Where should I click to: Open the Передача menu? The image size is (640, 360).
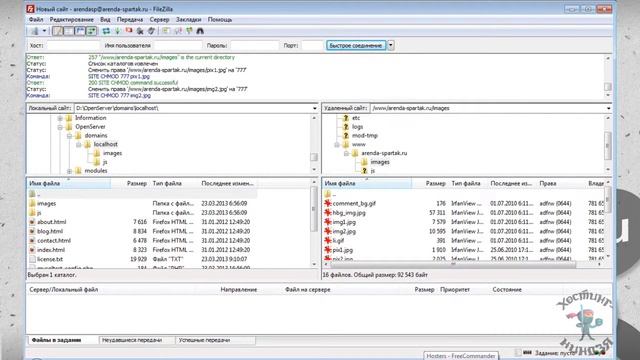coord(130,20)
